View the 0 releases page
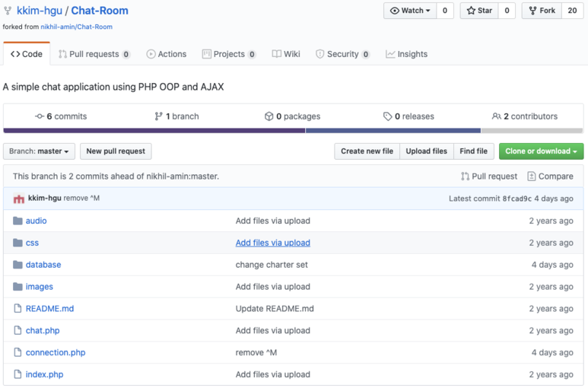Viewport: 588px width, 391px height. tap(408, 116)
